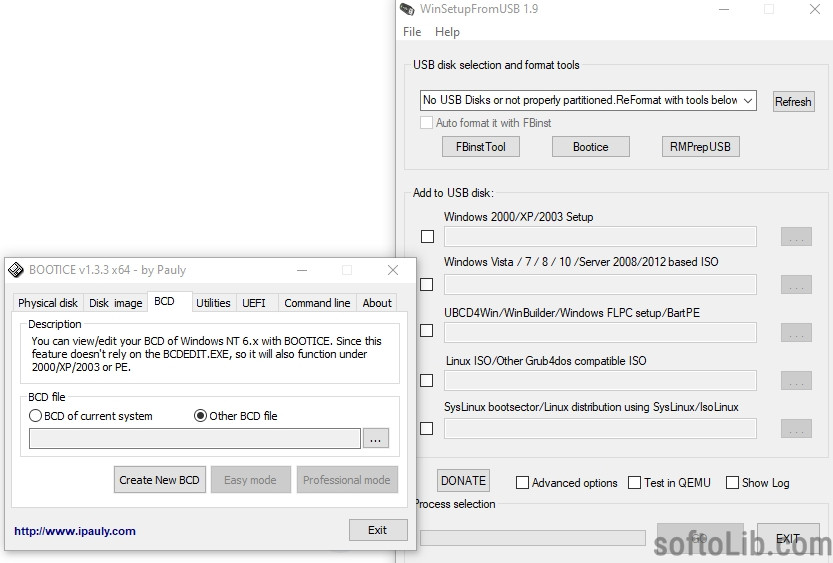The width and height of the screenshot is (833, 563).
Task: Minimize the WinSetupFromUSB window
Action: coord(724,9)
